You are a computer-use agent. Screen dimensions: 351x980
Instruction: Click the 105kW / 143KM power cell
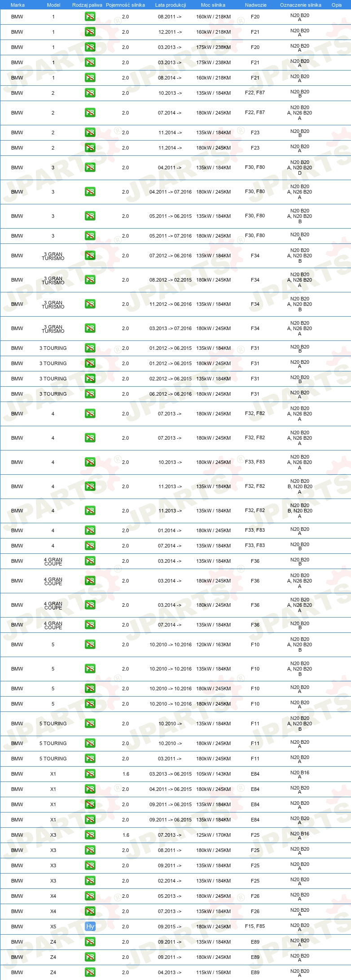pos(213,774)
